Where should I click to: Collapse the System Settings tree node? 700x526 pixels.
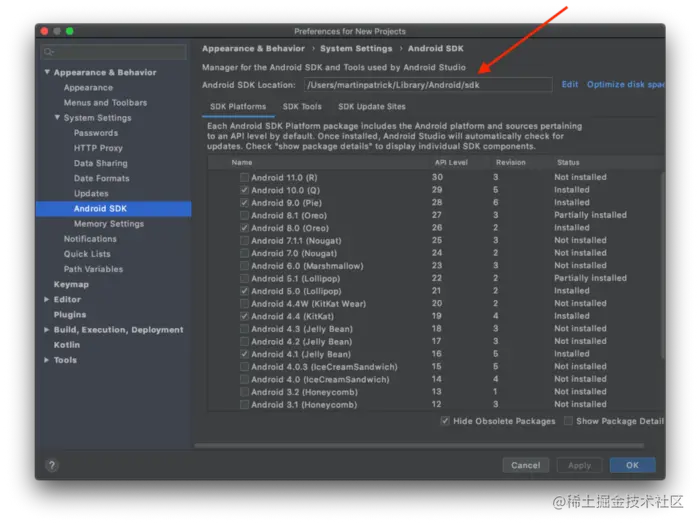(57, 117)
